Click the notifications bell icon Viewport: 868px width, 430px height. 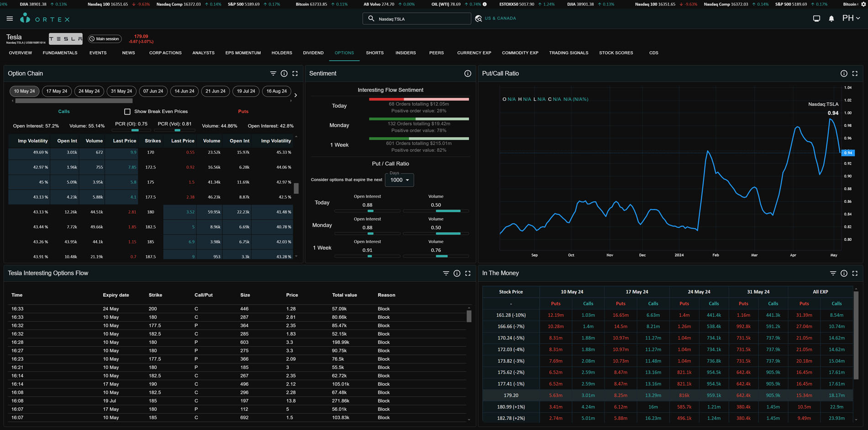(x=831, y=19)
